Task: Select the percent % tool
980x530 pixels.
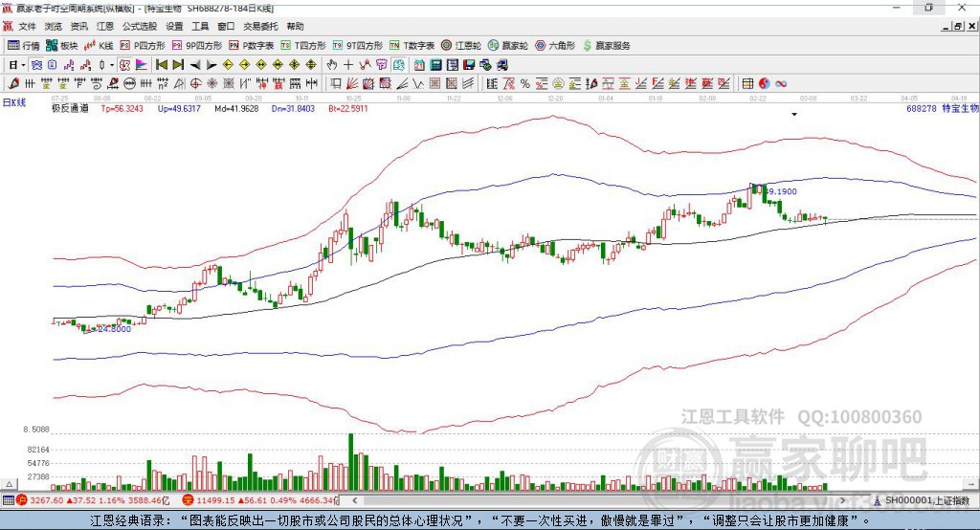Action: 525,84
